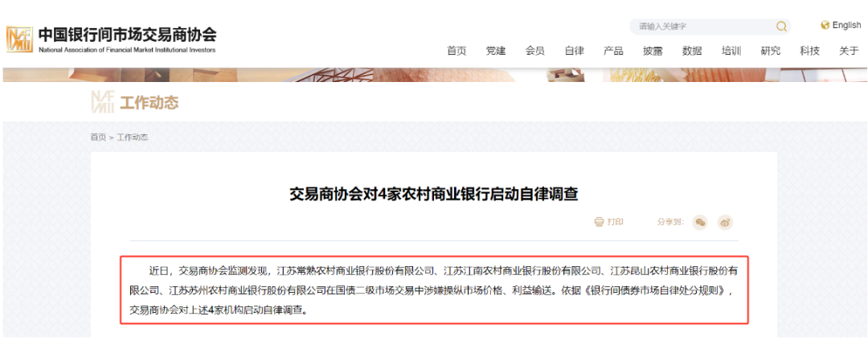
Task: Click the printer icon
Action: 599,222
